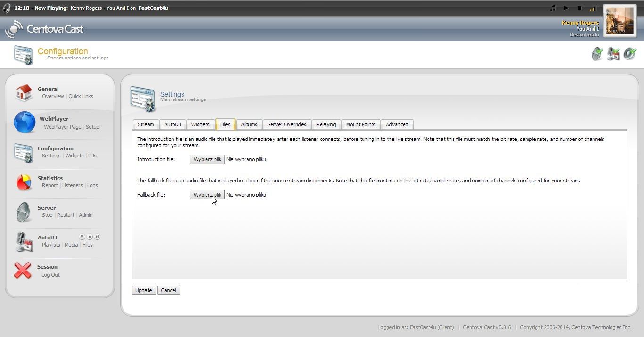Open the Relaying tab
This screenshot has height=337, width=644.
326,124
